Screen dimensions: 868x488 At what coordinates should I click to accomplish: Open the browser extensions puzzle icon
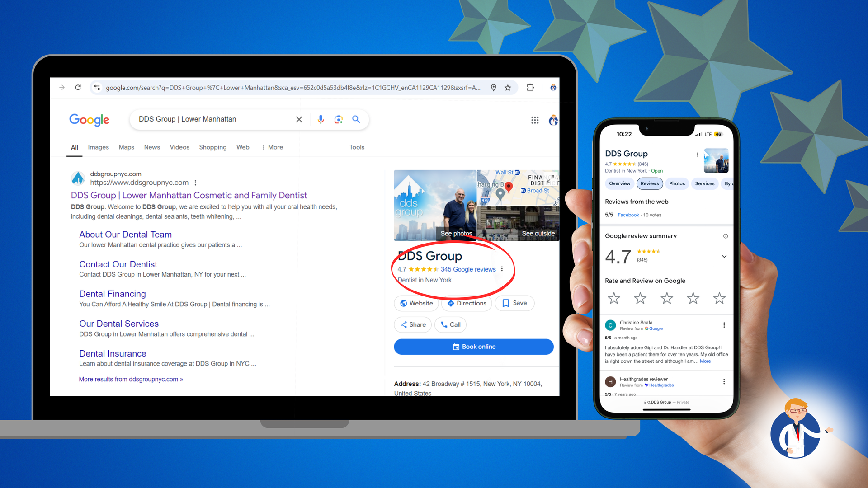point(530,87)
